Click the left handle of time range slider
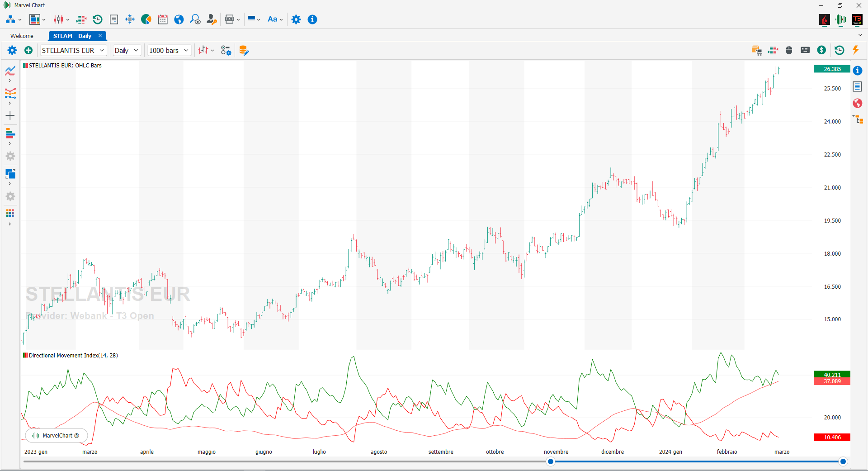The image size is (868, 471). tap(550, 461)
